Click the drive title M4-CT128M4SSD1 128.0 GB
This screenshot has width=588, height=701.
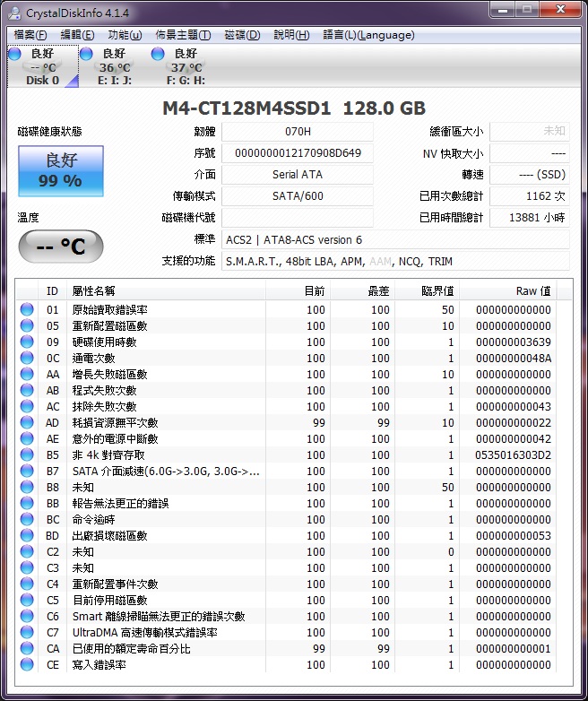point(294,108)
